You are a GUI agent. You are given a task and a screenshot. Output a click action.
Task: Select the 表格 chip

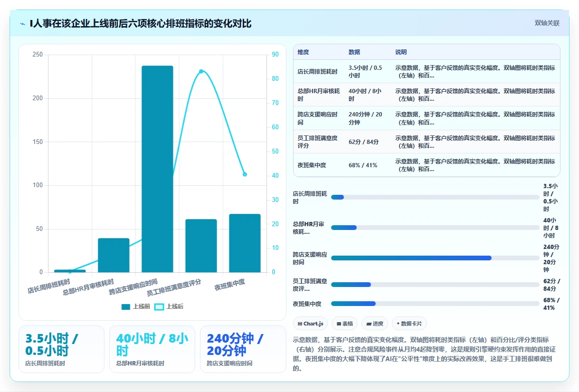pos(345,324)
